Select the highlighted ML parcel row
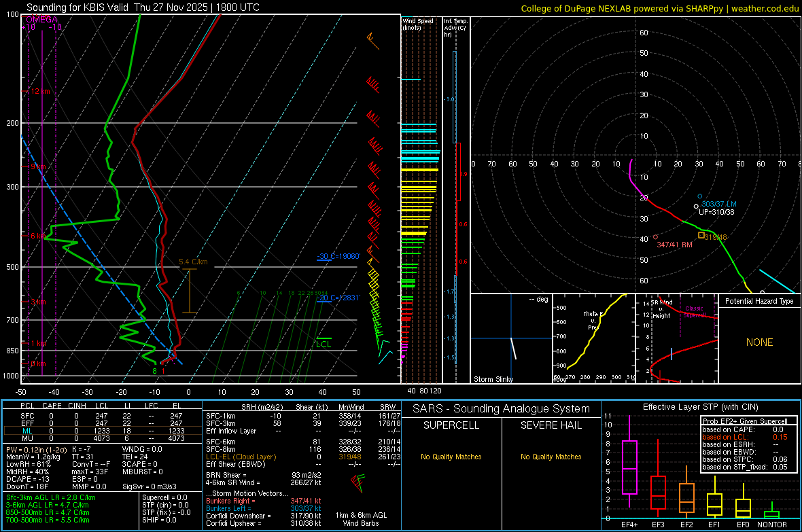This screenshot has width=802, height=532. click(103, 431)
